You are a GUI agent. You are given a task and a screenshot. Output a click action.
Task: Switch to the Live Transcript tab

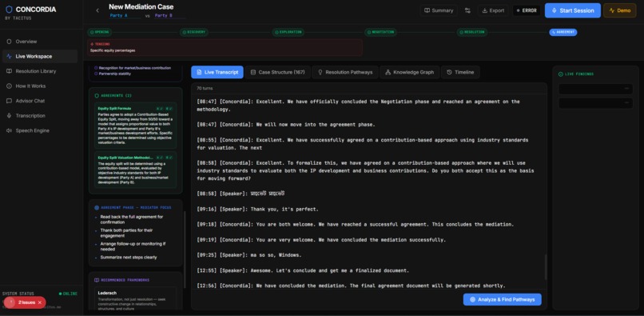pyautogui.click(x=217, y=72)
